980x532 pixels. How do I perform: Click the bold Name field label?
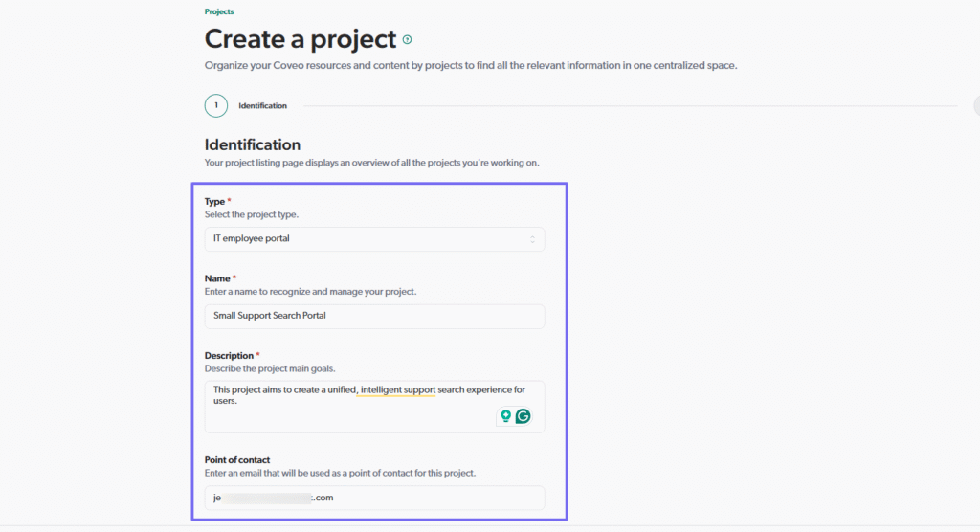tap(217, 278)
